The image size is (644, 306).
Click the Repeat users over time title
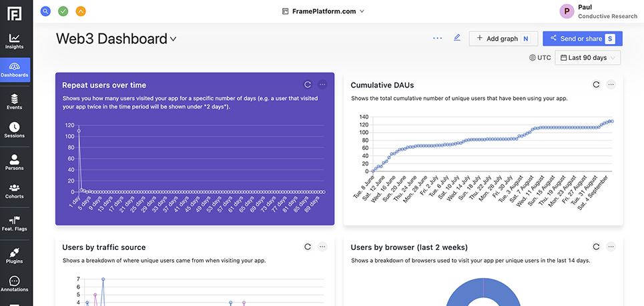104,85
